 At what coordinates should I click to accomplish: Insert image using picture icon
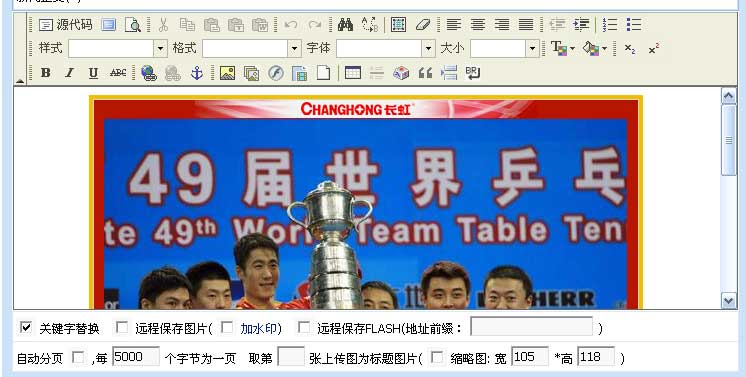point(227,73)
